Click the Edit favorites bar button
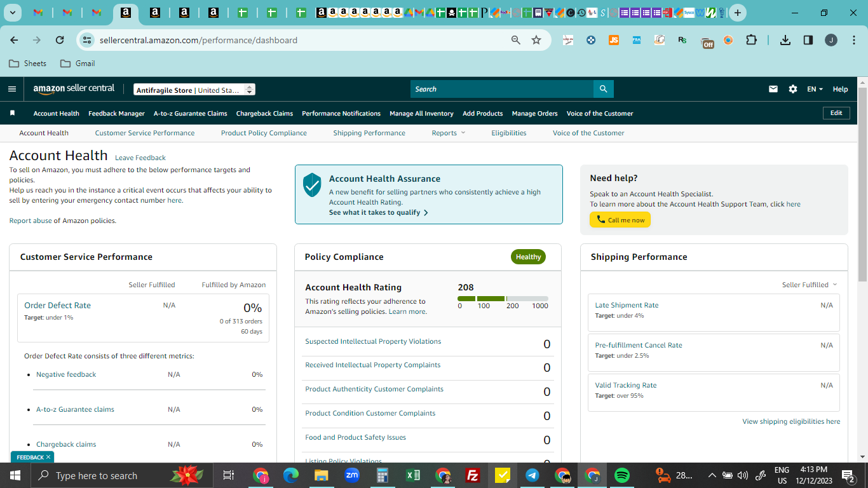The image size is (868, 488). (836, 112)
